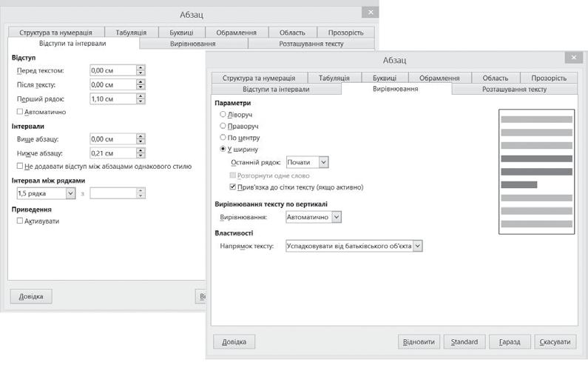Open the line spacing 1,5 рядка dropdown
The width and height of the screenshot is (588, 368).
(x=70, y=193)
